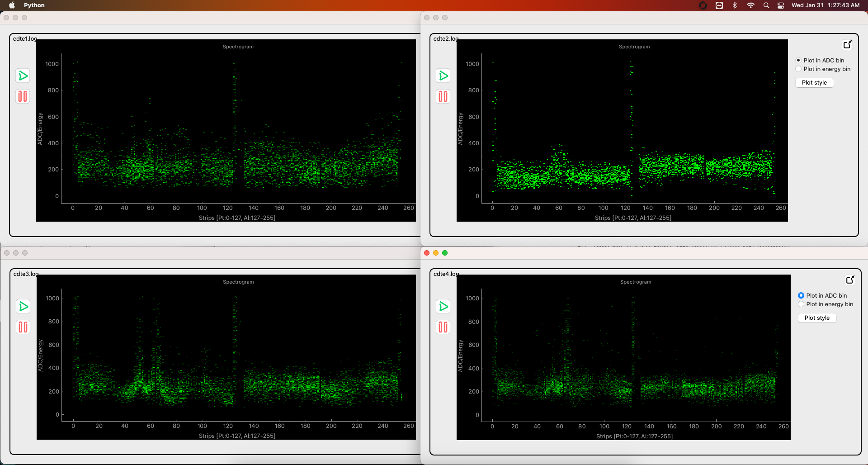Pause playback in the cdte2.log window
Image resolution: width=868 pixels, height=465 pixels.
click(443, 96)
